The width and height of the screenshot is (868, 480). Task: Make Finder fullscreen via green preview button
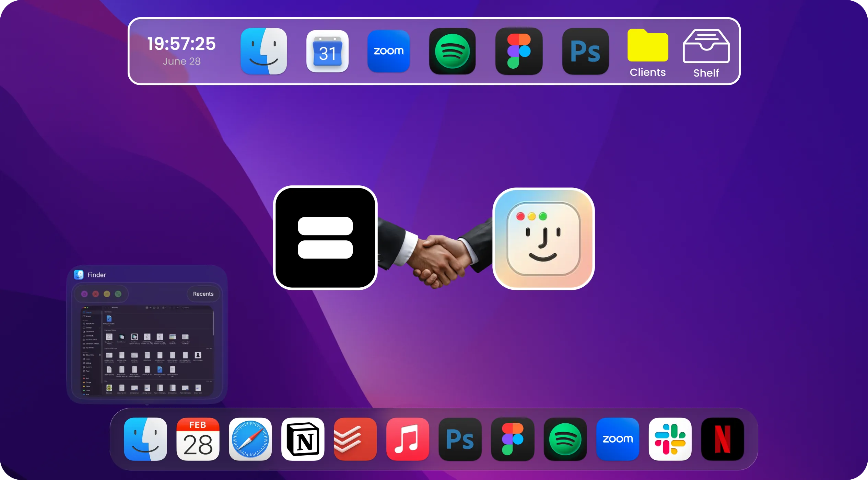pyautogui.click(x=118, y=294)
